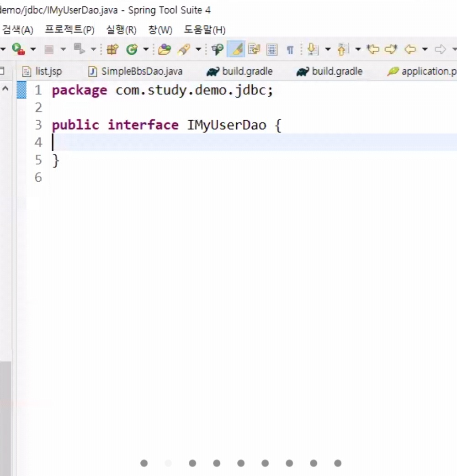Switch to the list.jsp tab
The image size is (457, 476).
click(x=42, y=71)
